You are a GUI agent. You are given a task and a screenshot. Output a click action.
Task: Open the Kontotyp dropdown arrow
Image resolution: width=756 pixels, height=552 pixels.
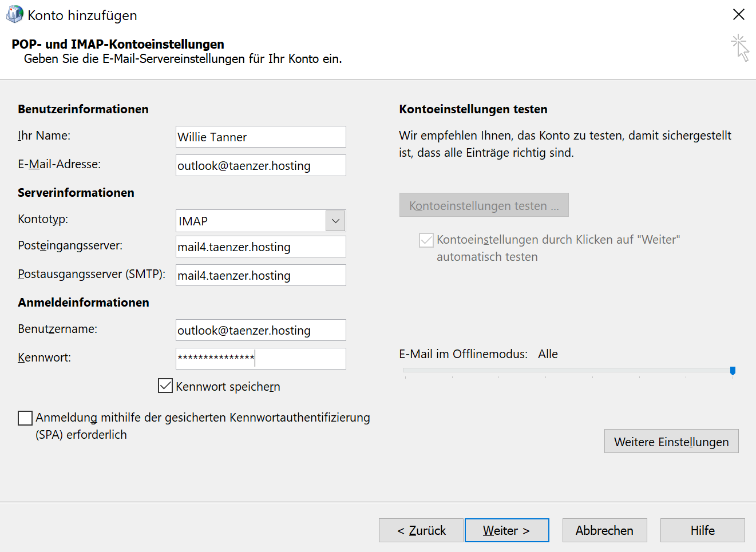click(335, 221)
